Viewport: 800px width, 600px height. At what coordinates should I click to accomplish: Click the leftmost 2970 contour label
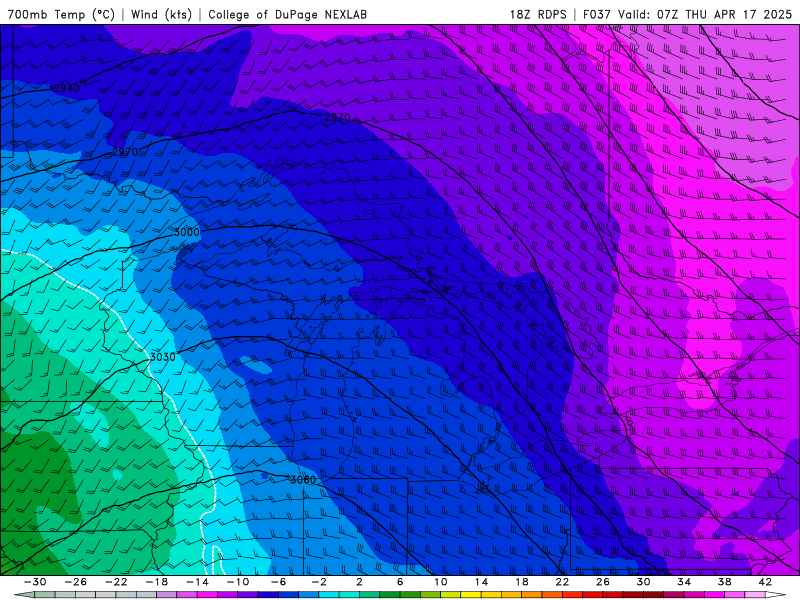click(125, 152)
